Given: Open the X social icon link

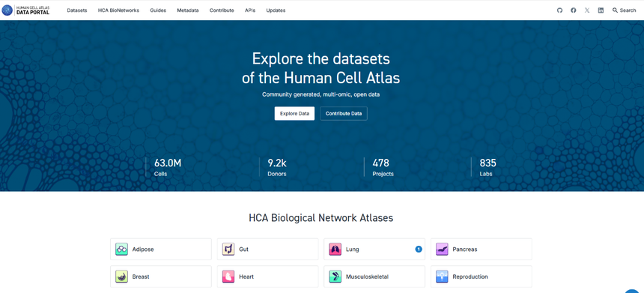Looking at the screenshot, I should point(587,10).
